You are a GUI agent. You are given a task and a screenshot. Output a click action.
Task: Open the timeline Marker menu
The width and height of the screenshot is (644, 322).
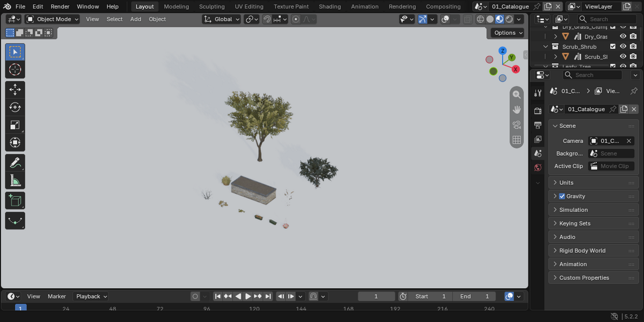click(57, 296)
